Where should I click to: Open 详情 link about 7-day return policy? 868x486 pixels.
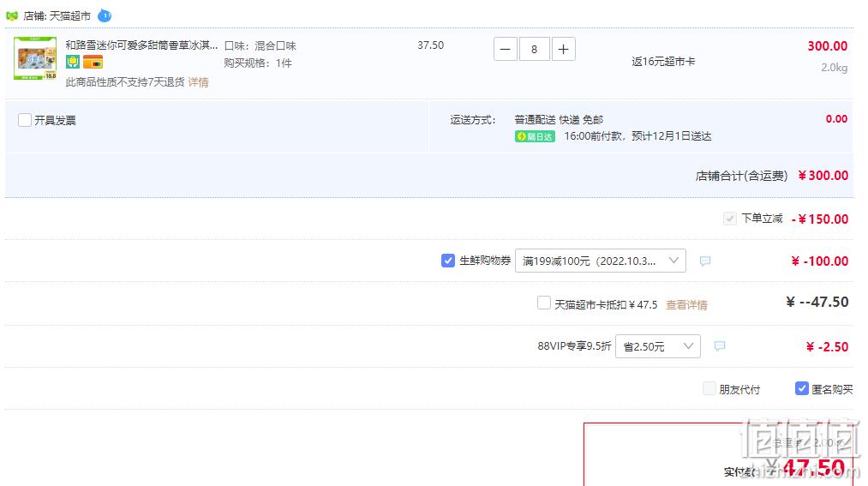pyautogui.click(x=198, y=82)
